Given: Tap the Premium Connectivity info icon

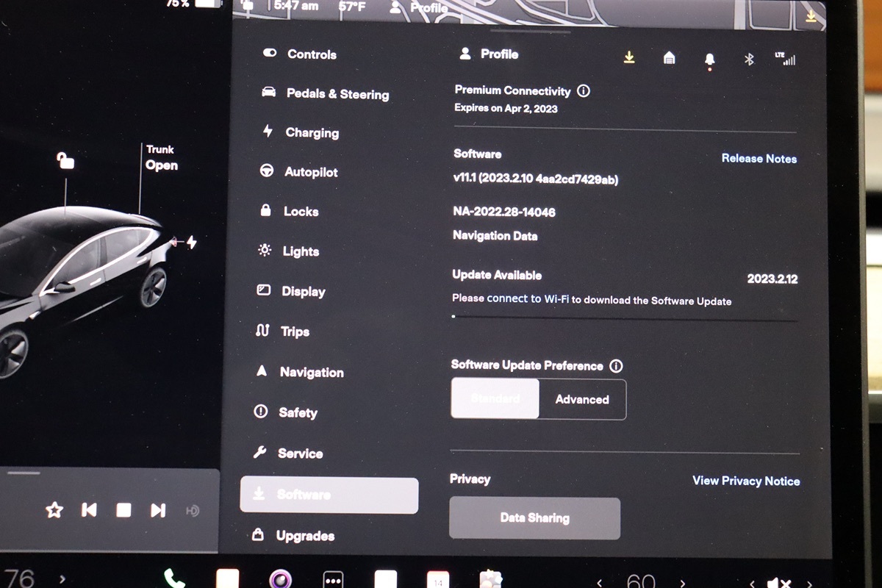Looking at the screenshot, I should pos(584,91).
